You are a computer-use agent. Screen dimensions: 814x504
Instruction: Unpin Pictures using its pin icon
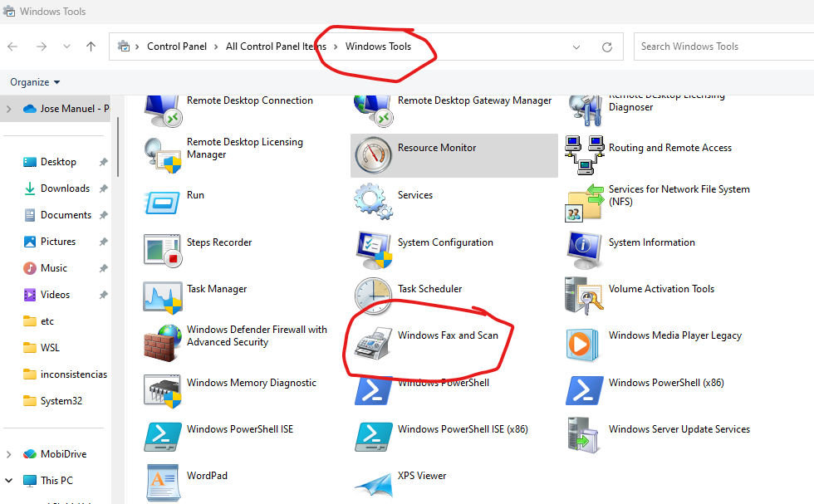pos(103,242)
